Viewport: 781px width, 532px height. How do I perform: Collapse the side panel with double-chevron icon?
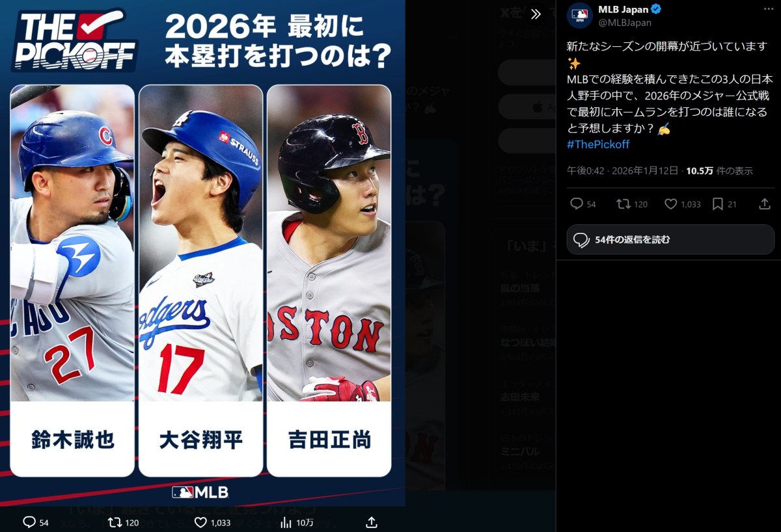point(536,14)
